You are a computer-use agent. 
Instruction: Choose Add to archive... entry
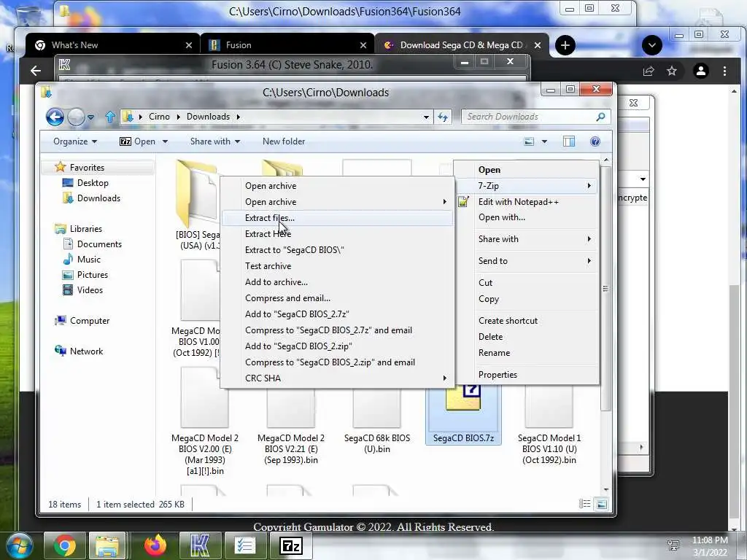(337, 282)
